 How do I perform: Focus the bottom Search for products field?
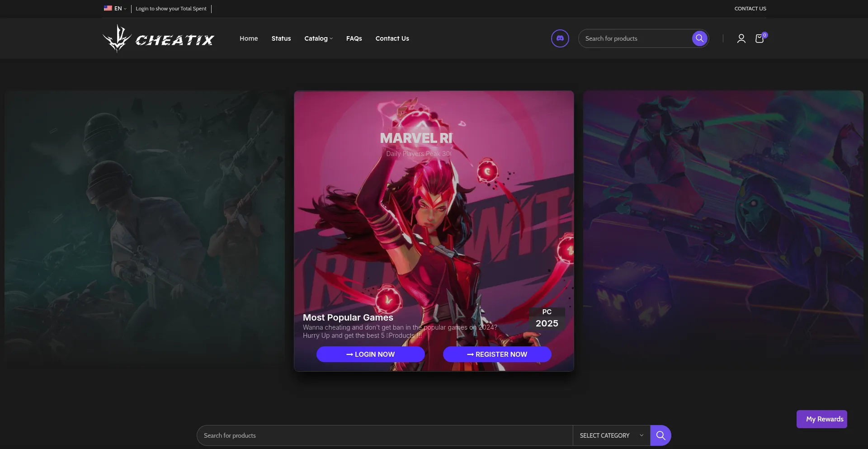point(385,435)
